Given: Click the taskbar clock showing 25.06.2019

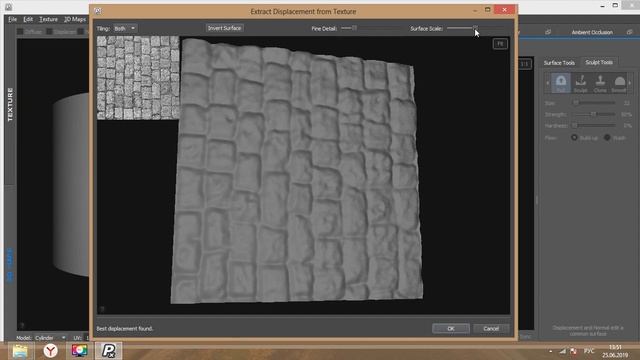Looking at the screenshot, I should [615, 351].
